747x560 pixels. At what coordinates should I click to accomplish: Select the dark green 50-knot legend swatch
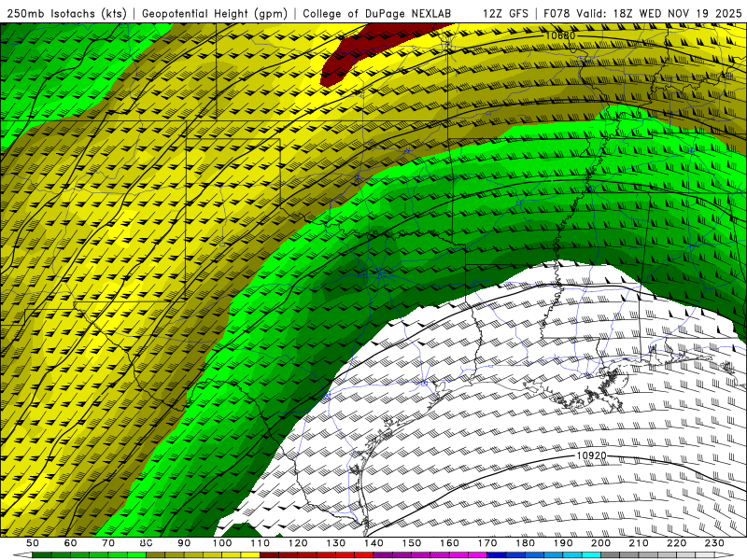tap(42, 555)
